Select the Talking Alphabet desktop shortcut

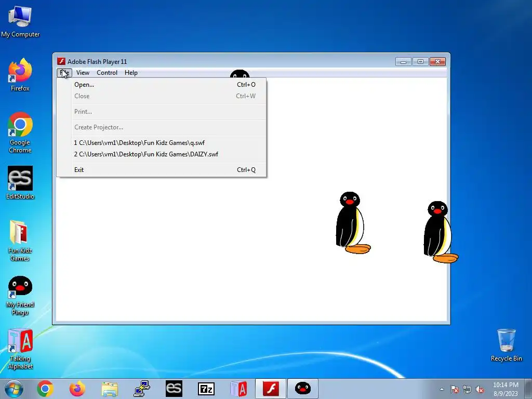coord(20,349)
